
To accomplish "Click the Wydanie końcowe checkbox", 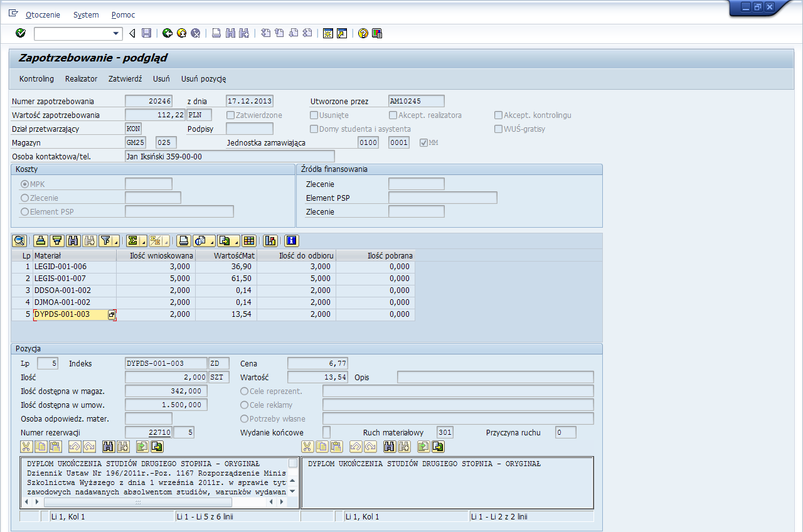I will (x=326, y=432).
